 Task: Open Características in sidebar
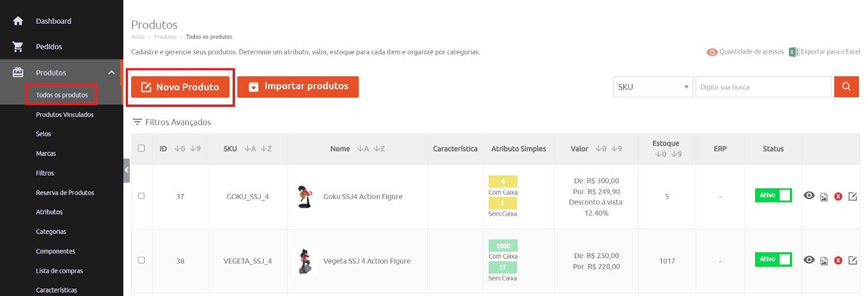click(x=56, y=290)
